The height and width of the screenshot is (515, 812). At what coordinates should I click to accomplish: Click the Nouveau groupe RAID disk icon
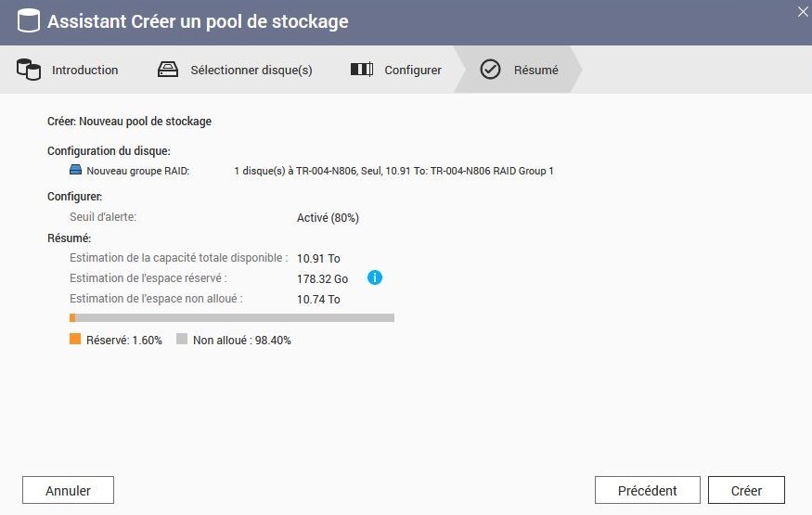coord(75,171)
